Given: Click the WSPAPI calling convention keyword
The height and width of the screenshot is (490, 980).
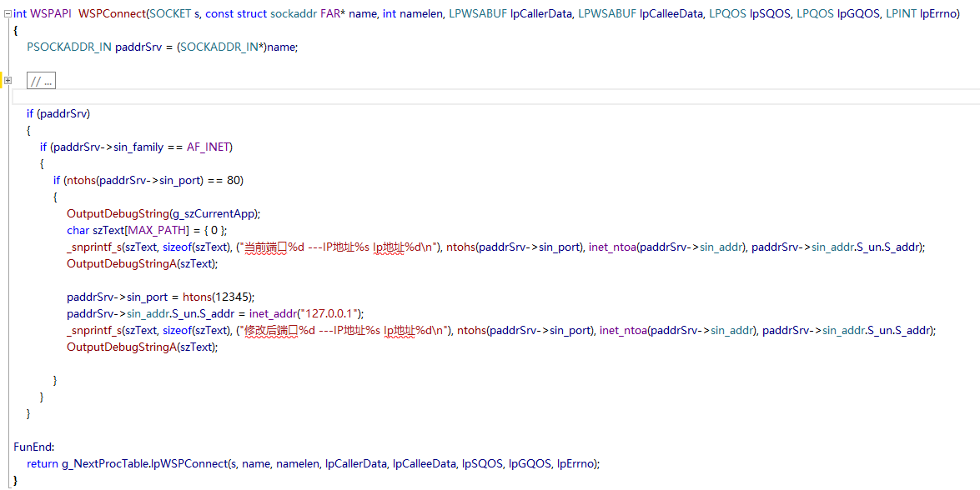Looking at the screenshot, I should 49,13.
